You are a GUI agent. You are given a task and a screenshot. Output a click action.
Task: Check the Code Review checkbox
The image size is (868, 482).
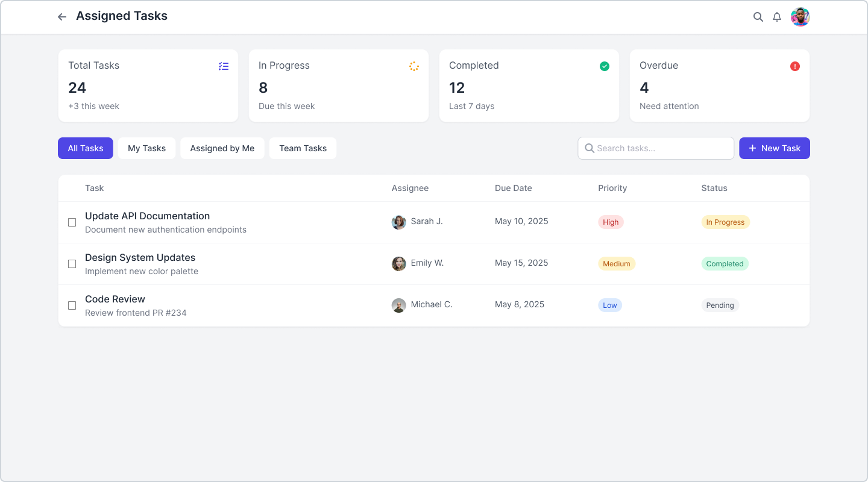(72, 305)
